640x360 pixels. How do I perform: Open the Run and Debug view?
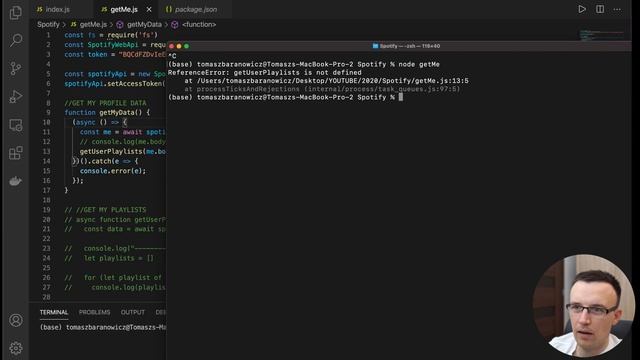[16, 97]
